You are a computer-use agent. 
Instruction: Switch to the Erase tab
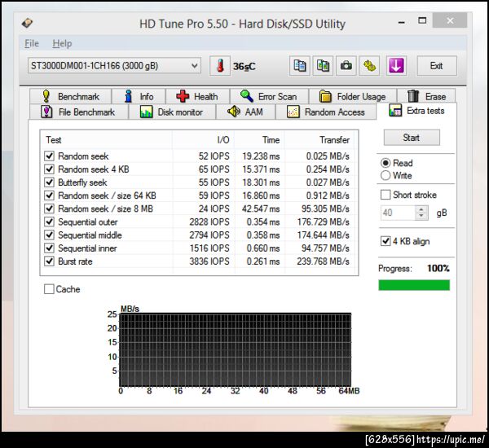(426, 96)
